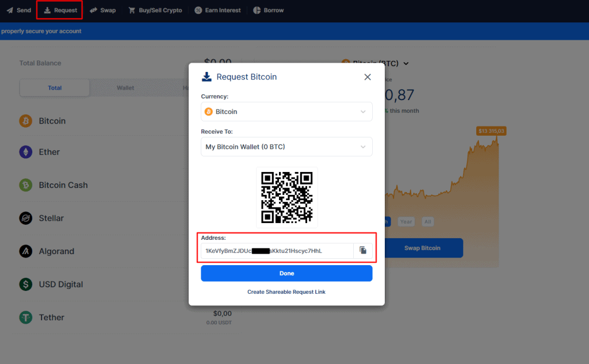589x364 pixels.
Task: Expand the Bitcoin (BTC) chart selector chevron
Action: point(406,63)
